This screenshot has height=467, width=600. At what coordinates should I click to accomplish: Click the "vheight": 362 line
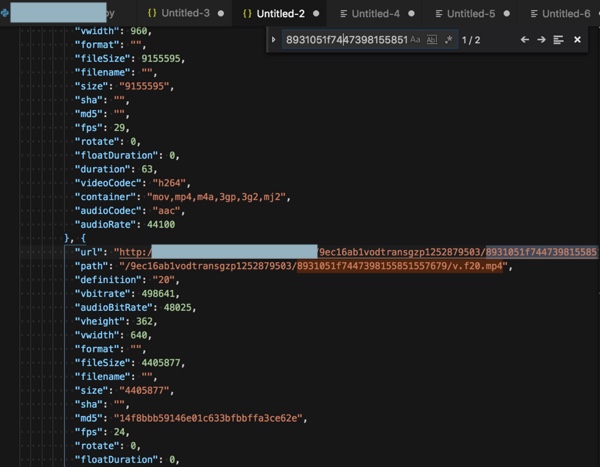[116, 321]
